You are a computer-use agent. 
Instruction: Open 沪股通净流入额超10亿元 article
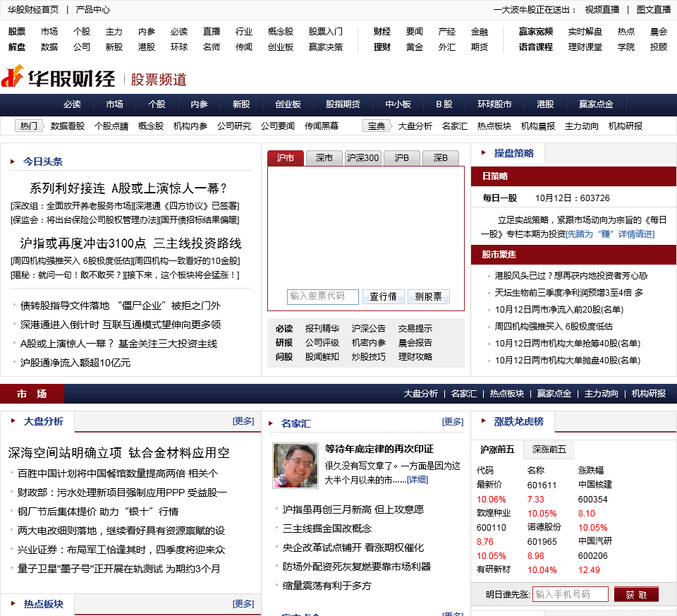[x=75, y=363]
